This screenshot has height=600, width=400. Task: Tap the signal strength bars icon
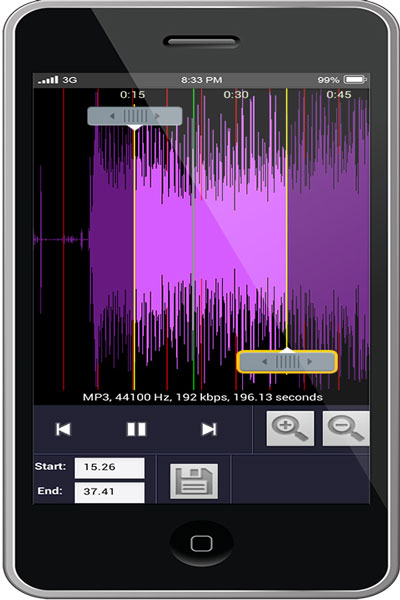tap(48, 80)
